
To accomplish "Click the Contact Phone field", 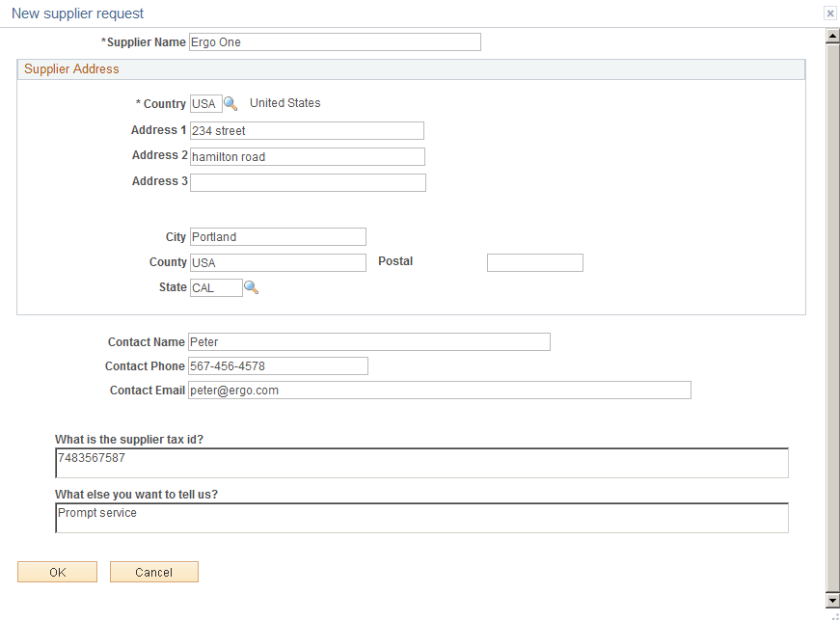I will (x=278, y=366).
